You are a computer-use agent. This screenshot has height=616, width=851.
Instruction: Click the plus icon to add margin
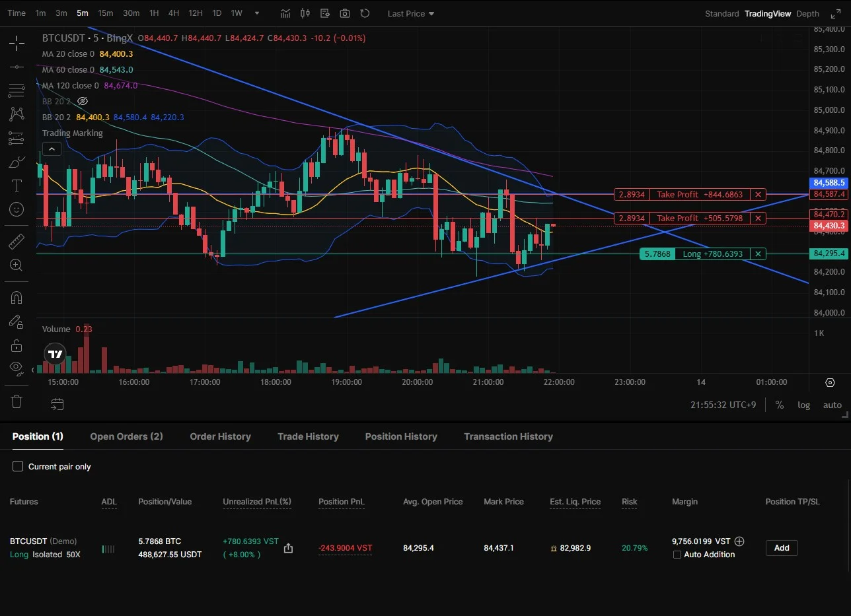739,541
